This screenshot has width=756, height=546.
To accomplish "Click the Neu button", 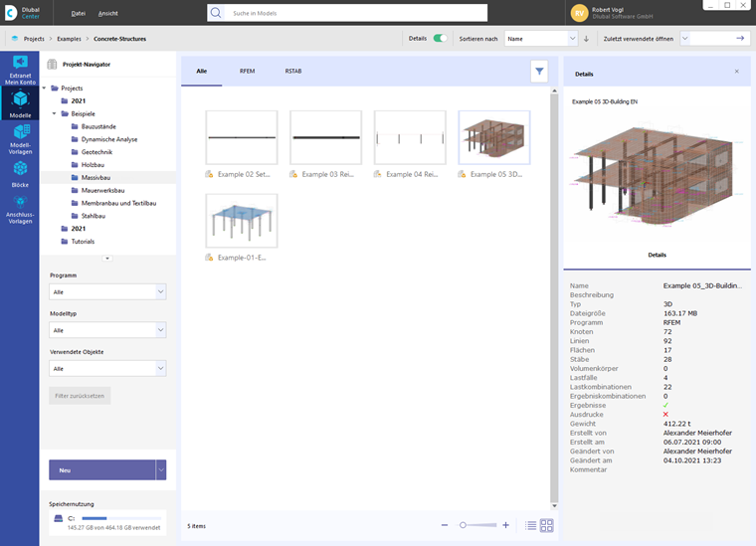I will pyautogui.click(x=102, y=469).
